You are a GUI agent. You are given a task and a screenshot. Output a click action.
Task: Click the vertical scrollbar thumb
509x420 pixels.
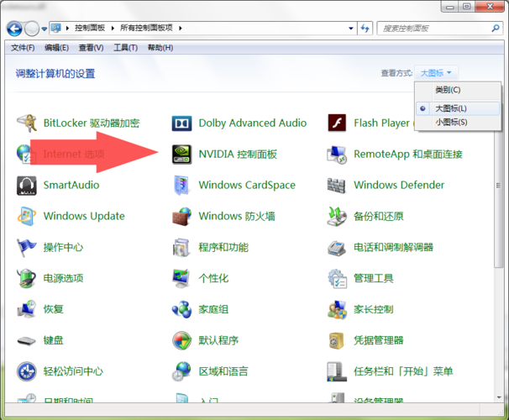(x=498, y=186)
